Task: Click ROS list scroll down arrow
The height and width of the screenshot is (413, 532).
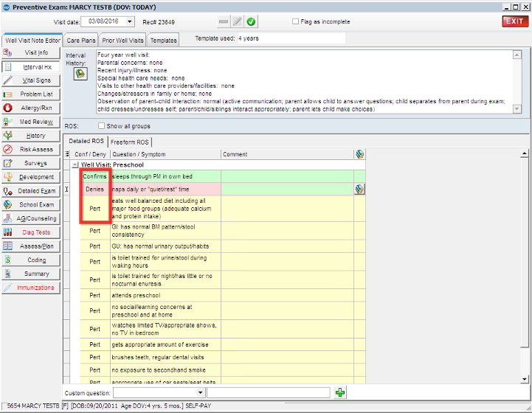Action: tap(525, 379)
